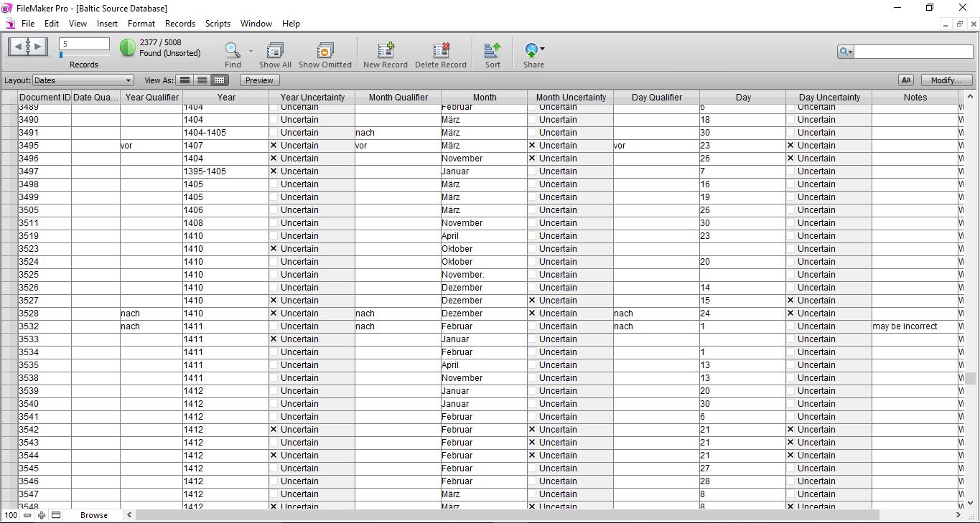The width and height of the screenshot is (980, 523).
Task: Toggle Year Uncertainty for record 3495
Action: [x=274, y=146]
